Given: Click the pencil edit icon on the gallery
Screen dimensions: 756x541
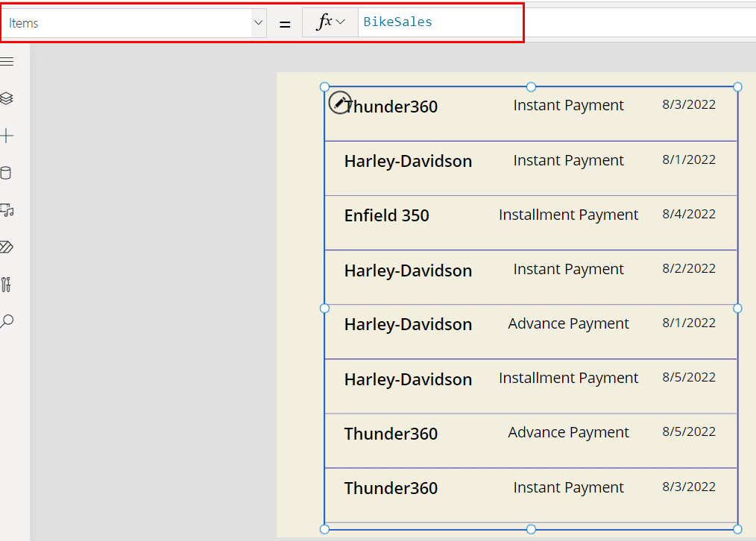Looking at the screenshot, I should [340, 103].
